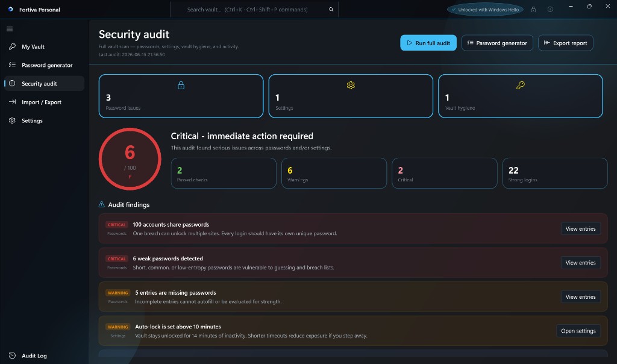617x364 pixels.
Task: View entries for 100 accounts share passwords
Action: [x=580, y=228]
